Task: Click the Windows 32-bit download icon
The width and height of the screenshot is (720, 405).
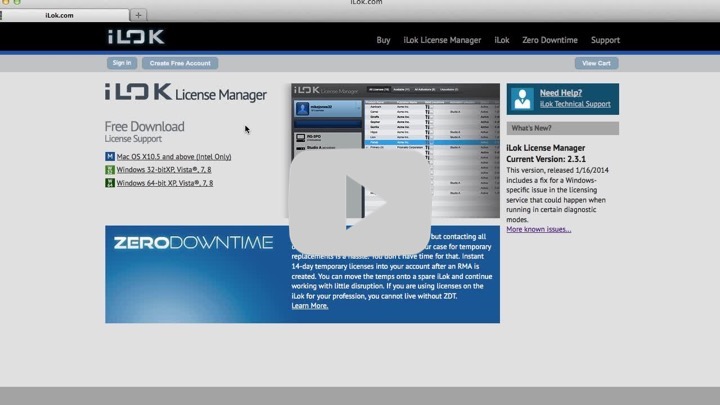Action: [110, 169]
